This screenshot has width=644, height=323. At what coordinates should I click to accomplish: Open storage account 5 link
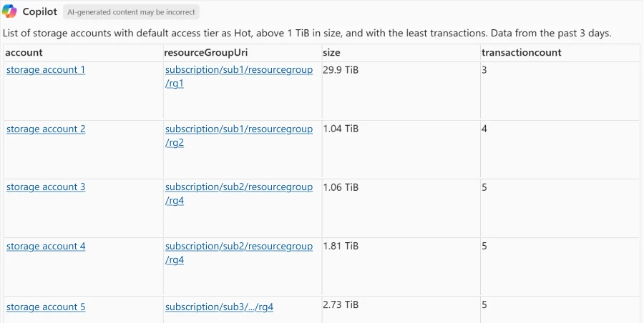(46, 307)
